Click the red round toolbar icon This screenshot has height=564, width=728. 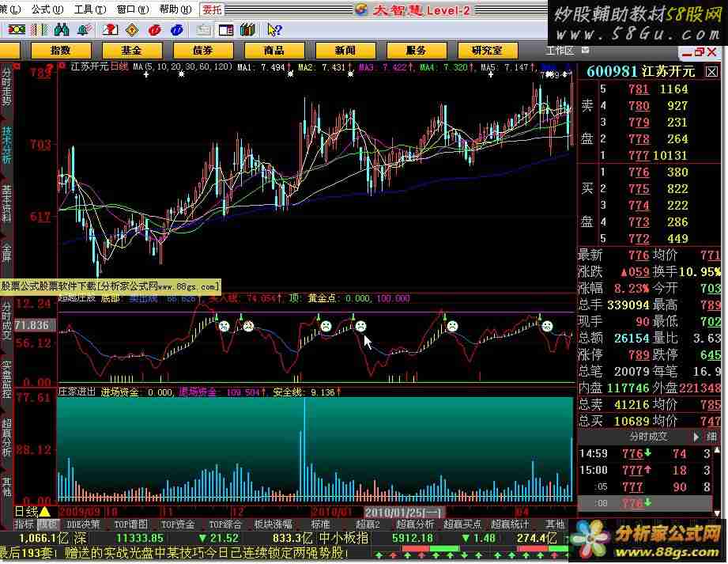[x=154, y=30]
